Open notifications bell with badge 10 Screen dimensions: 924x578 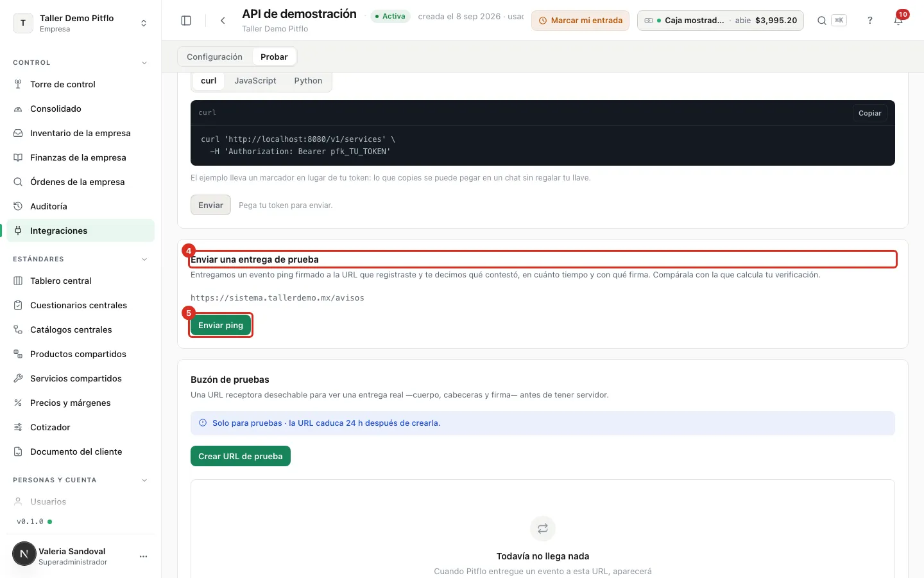coord(899,20)
